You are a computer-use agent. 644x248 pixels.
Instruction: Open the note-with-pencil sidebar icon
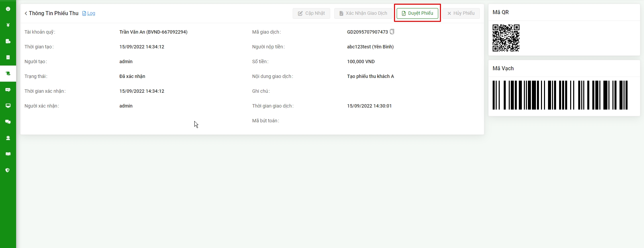(x=8, y=90)
